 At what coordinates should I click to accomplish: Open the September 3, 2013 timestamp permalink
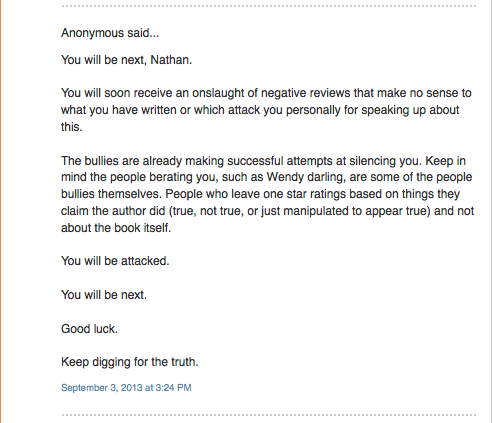126,388
